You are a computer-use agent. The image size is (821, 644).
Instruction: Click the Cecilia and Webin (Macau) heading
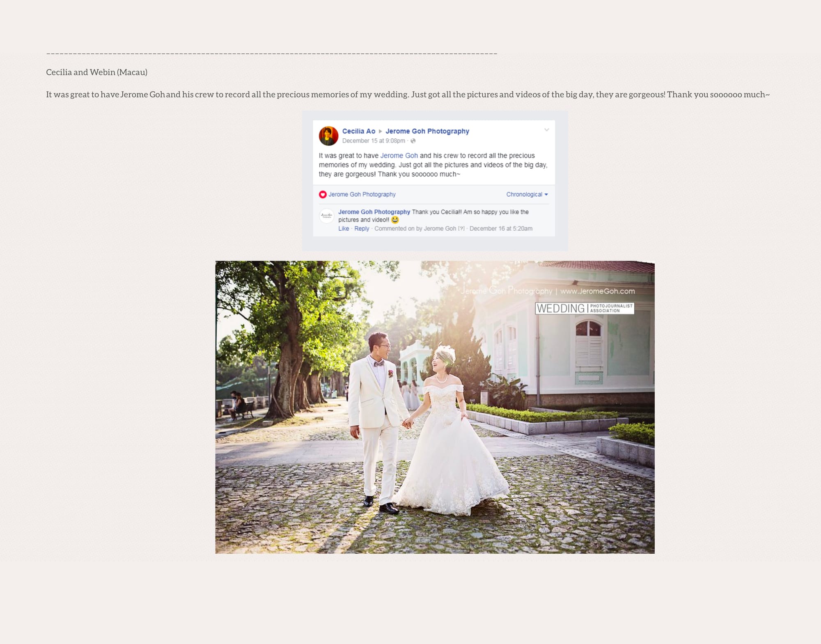96,72
